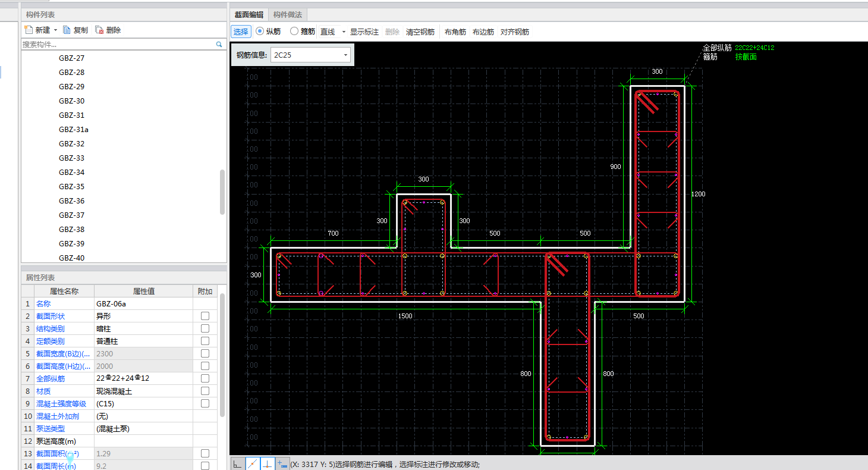Click the 布边筋 button

(483, 32)
